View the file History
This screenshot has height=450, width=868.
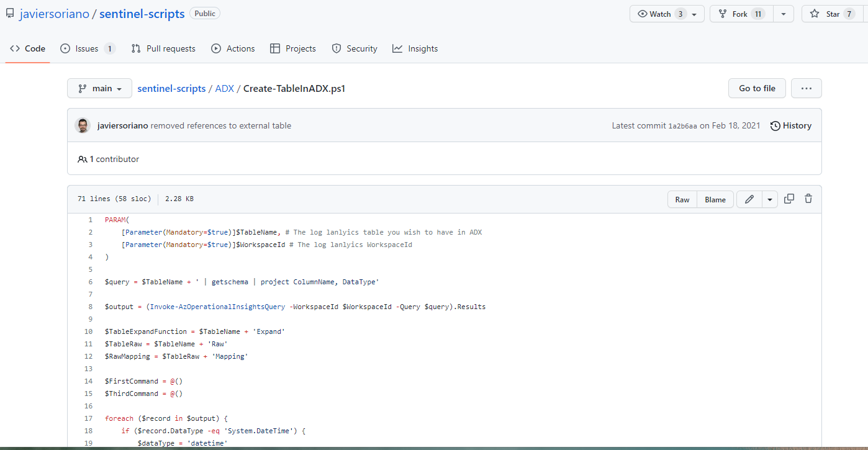pyautogui.click(x=791, y=125)
